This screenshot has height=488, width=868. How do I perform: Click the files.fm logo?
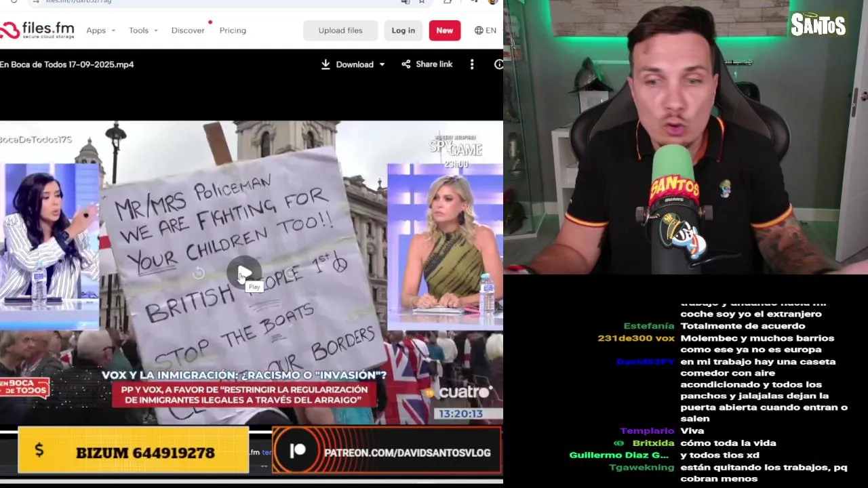[37, 30]
